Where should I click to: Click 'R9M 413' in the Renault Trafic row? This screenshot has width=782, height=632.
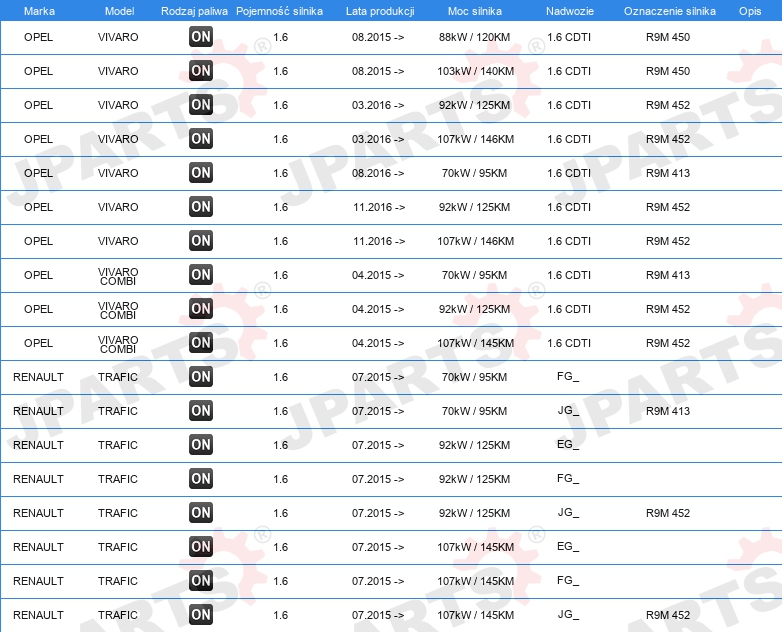click(668, 411)
